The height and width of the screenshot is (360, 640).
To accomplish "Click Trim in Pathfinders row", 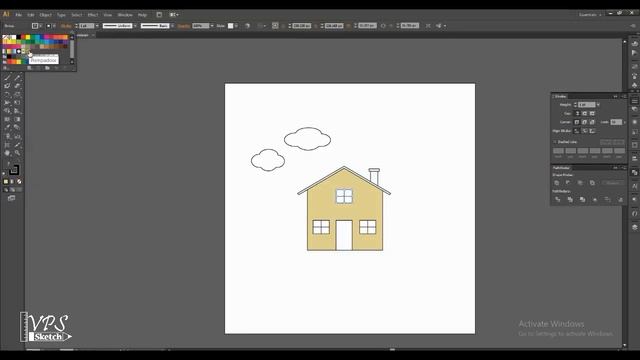I will [570, 199].
